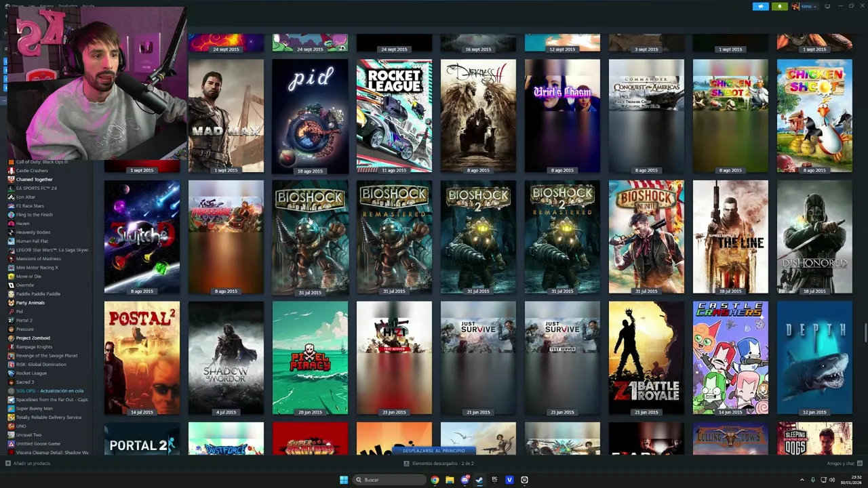Image resolution: width=868 pixels, height=488 pixels.
Task: Click the Eon Altar game icon in sidebar
Action: pos(11,197)
